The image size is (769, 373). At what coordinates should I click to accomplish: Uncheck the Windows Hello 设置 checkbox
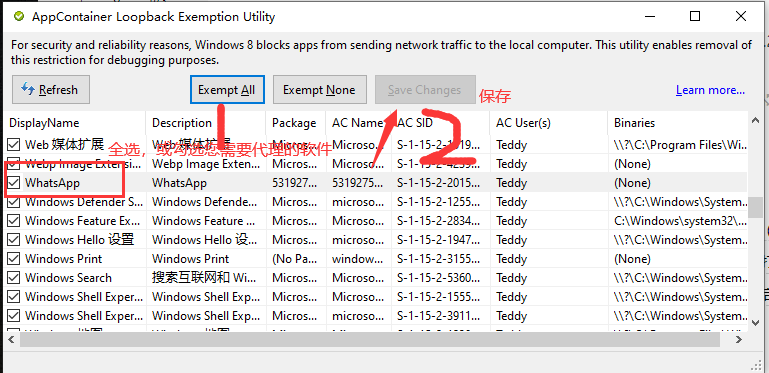coord(14,240)
